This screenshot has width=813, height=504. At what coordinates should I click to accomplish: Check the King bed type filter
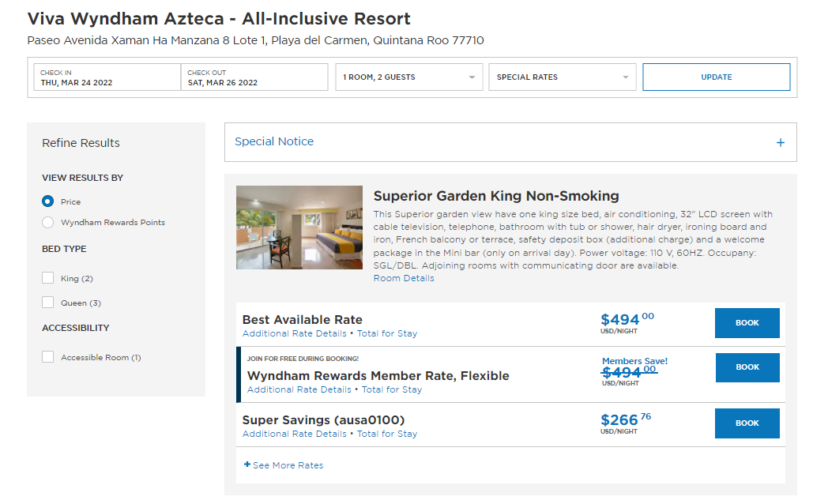pos(47,279)
